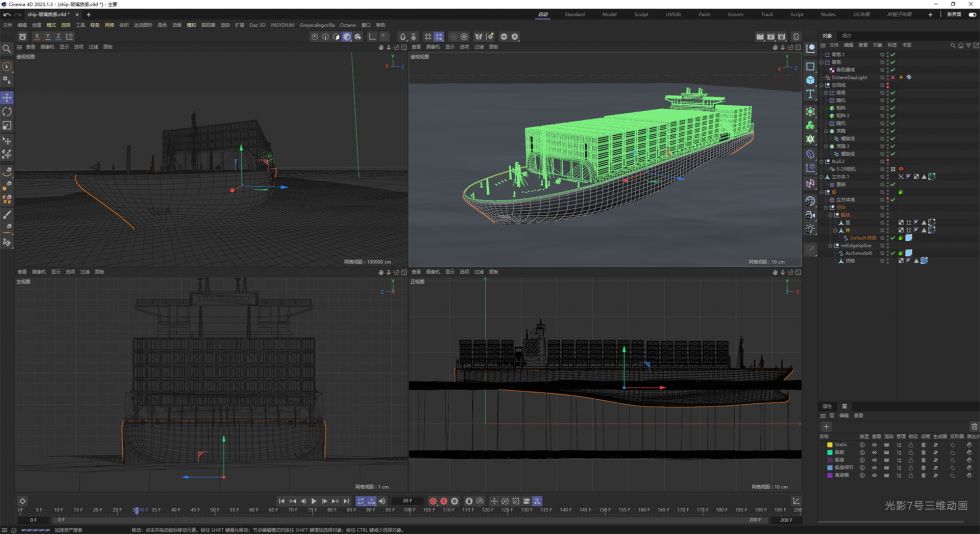Collapse the mEdgeSpline object tree

[829, 245]
